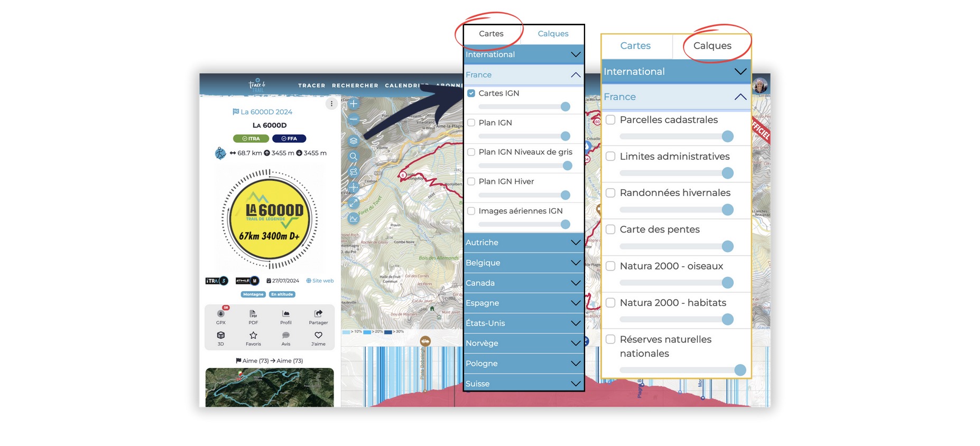Click the GPX download icon
980x446 pixels.
point(220,314)
